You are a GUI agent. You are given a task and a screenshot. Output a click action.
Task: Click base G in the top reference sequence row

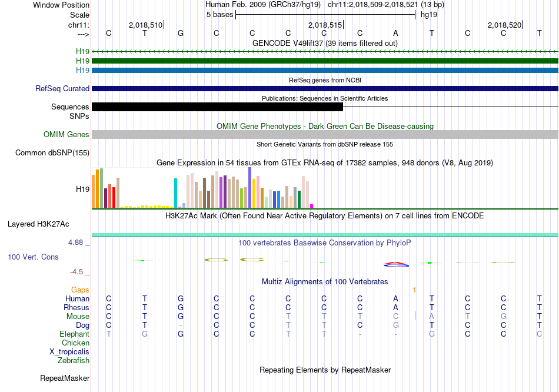181,33
